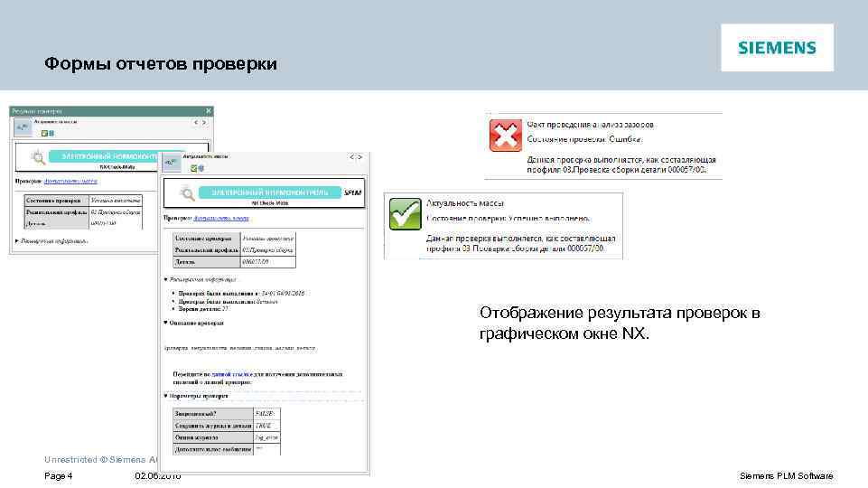Open check name link in back window
Image resolution: width=868 pixels, height=488 pixels.
coord(70,181)
